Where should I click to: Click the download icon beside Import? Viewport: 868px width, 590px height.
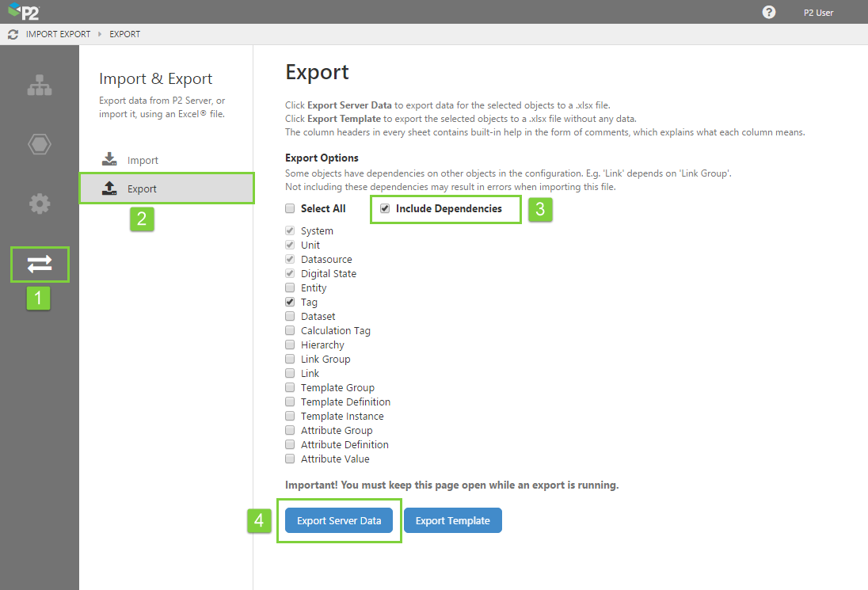coord(108,158)
